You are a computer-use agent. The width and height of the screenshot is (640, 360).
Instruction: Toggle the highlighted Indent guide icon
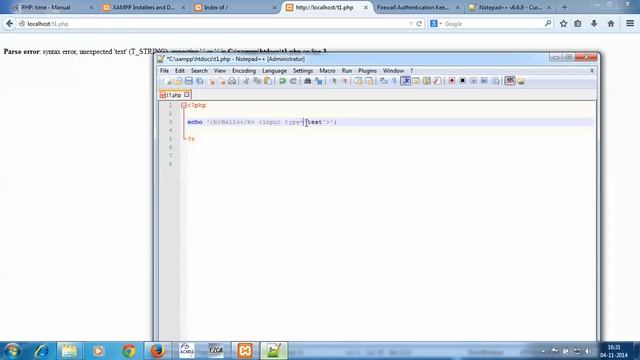pos(405,81)
